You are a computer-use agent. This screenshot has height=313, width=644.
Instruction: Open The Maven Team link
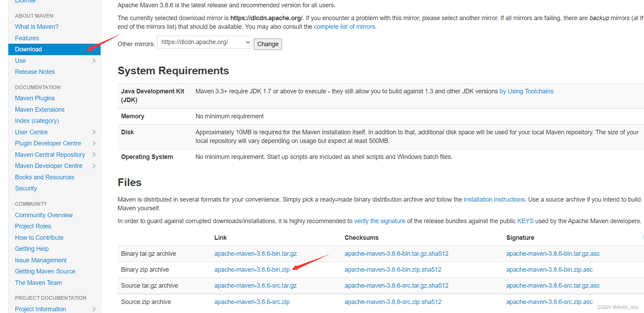coord(38,283)
